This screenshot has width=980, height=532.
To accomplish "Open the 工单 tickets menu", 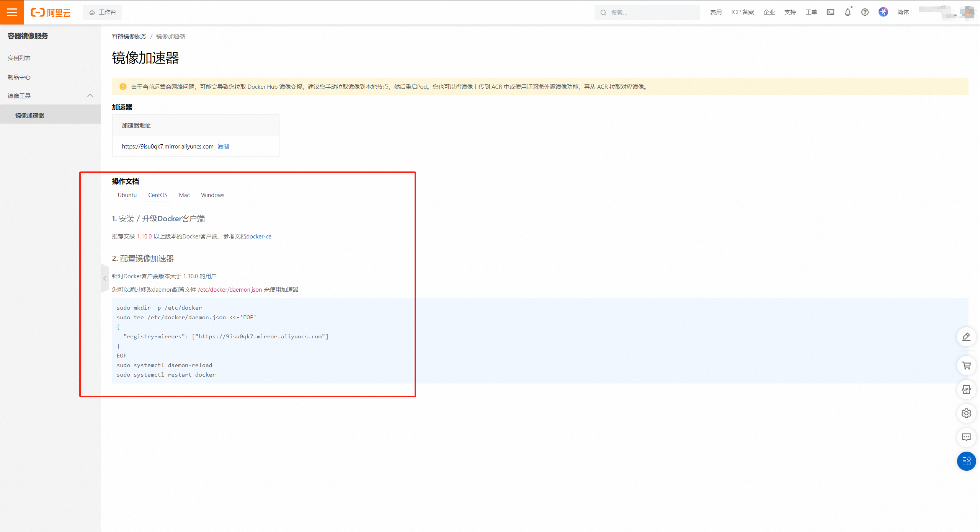I will [x=811, y=12].
